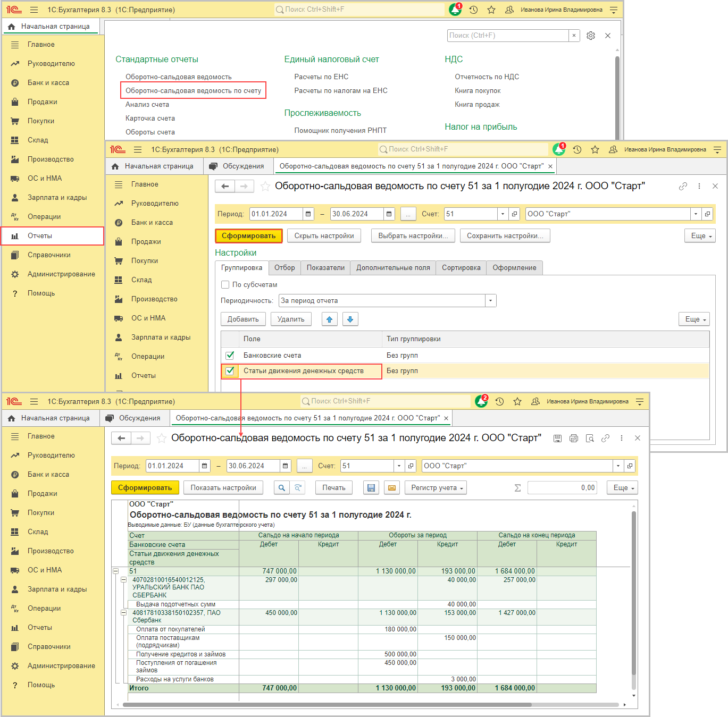Click gear settings icon beside reports menu search

pos(591,36)
